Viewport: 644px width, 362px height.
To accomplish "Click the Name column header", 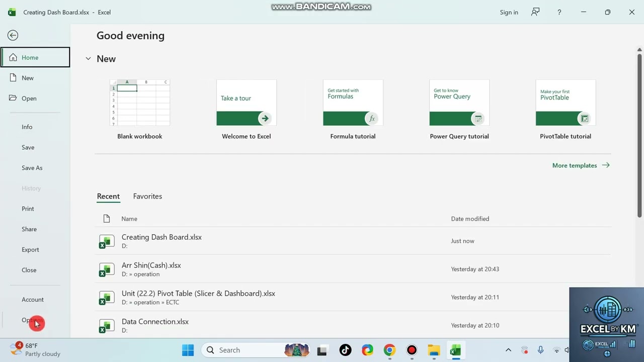I will point(129,219).
